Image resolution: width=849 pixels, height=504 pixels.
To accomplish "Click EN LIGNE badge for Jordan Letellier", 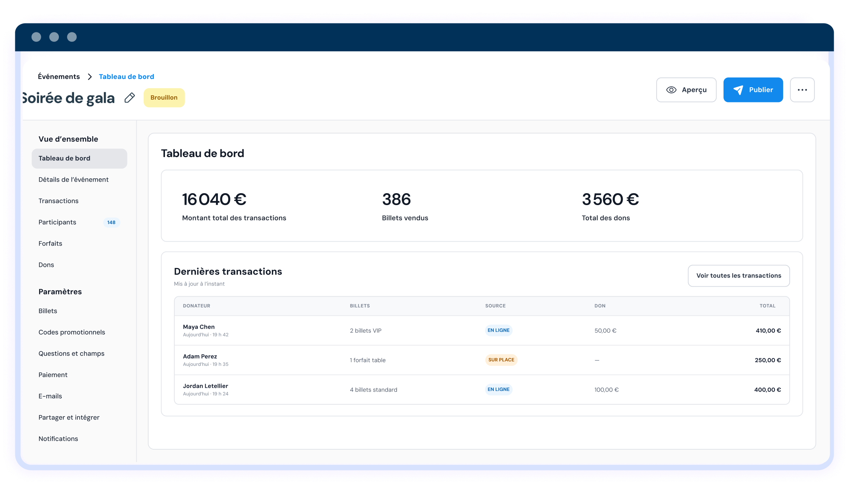I will (x=499, y=389).
